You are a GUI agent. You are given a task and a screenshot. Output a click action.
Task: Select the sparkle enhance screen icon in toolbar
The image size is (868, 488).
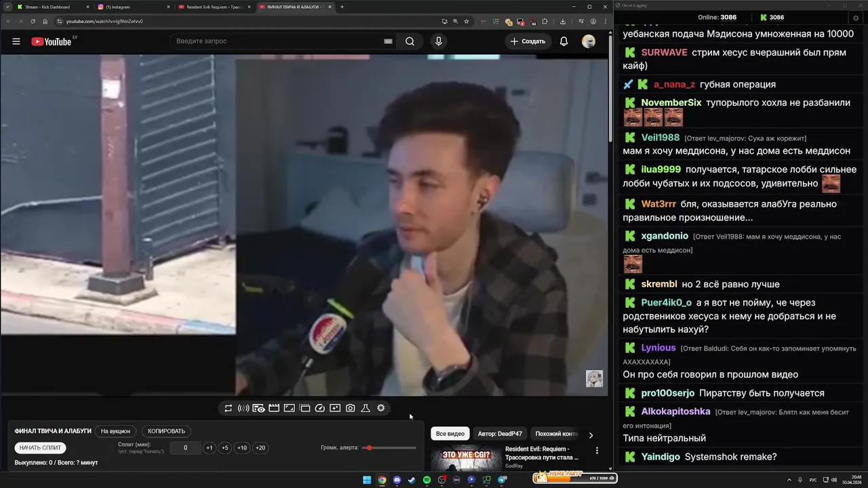(335, 408)
